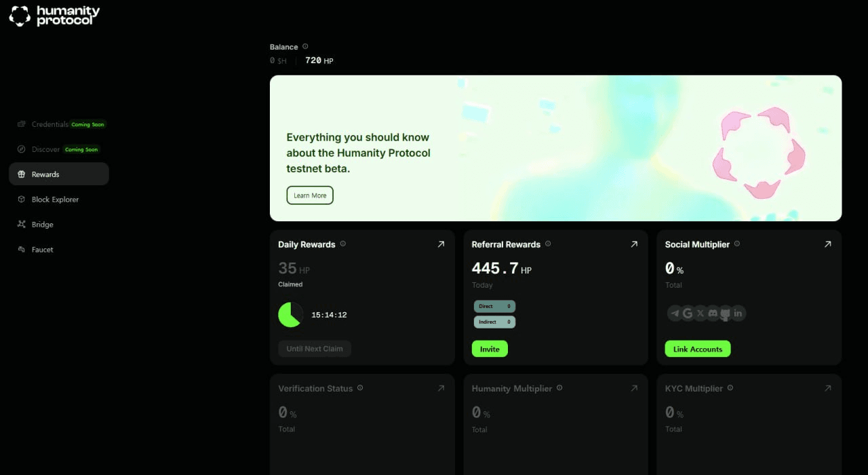Click the Balance info icon

pos(305,46)
